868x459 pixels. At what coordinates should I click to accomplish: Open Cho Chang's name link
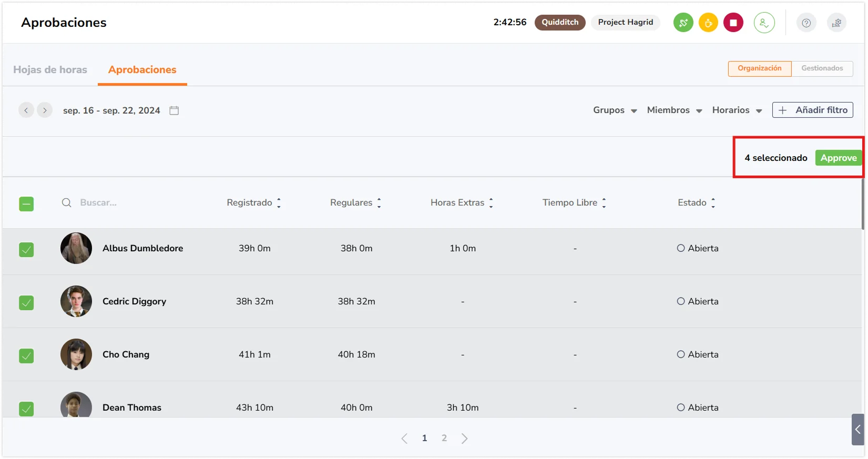(126, 354)
